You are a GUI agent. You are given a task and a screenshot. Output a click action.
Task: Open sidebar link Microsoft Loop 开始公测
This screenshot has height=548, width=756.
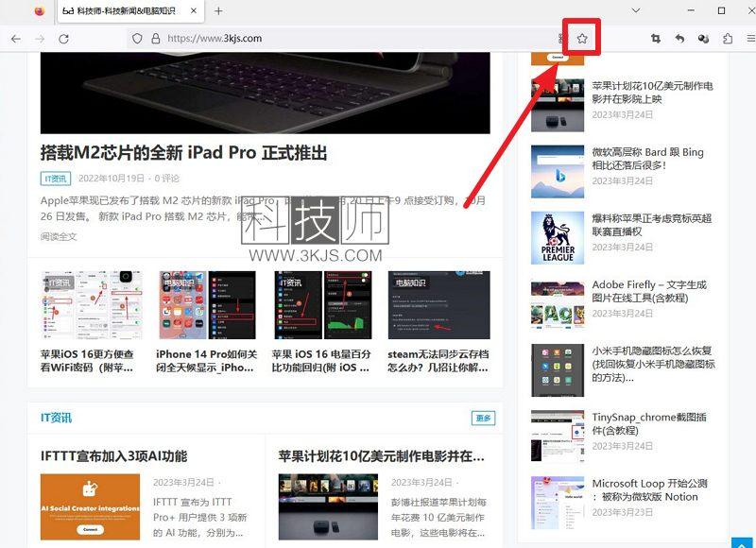click(x=649, y=489)
